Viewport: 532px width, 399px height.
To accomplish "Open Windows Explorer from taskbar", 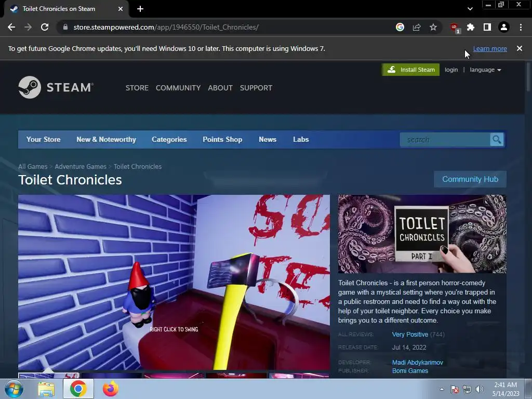I will (x=46, y=389).
